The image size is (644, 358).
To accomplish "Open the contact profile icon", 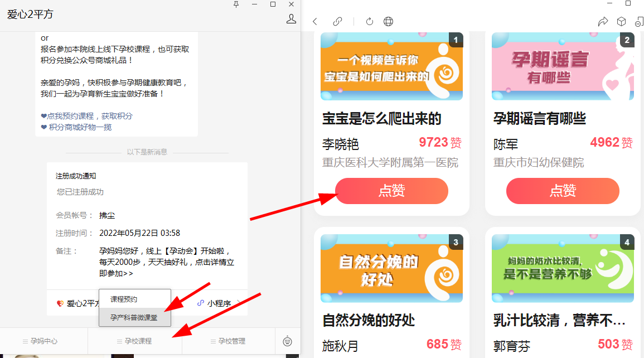I will point(291,19).
